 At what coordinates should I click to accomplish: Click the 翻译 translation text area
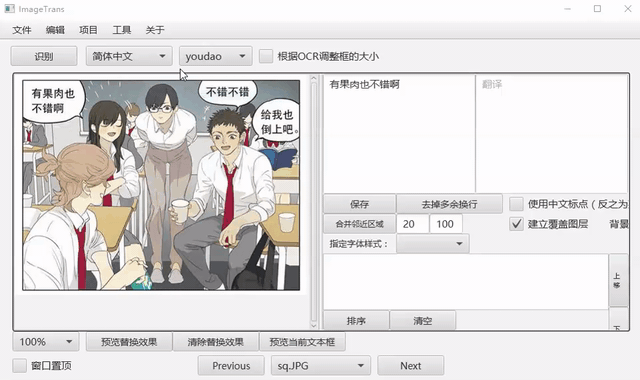552,133
